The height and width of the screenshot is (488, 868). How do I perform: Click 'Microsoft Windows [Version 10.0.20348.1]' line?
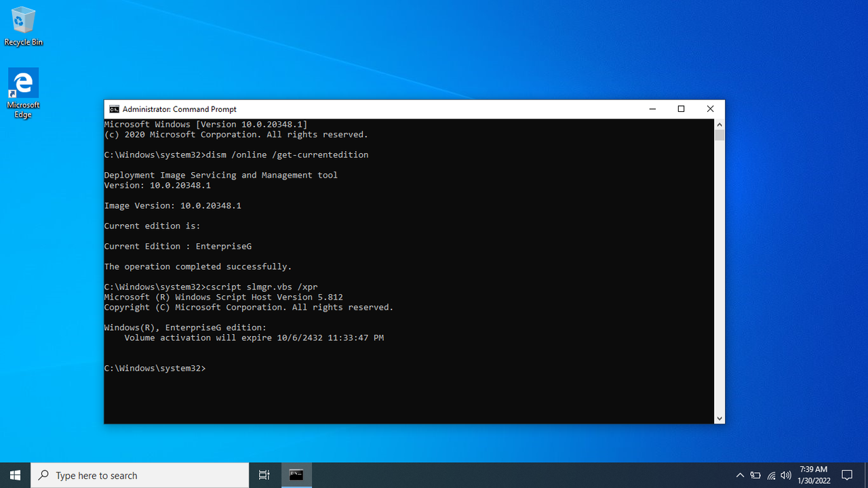click(x=206, y=125)
